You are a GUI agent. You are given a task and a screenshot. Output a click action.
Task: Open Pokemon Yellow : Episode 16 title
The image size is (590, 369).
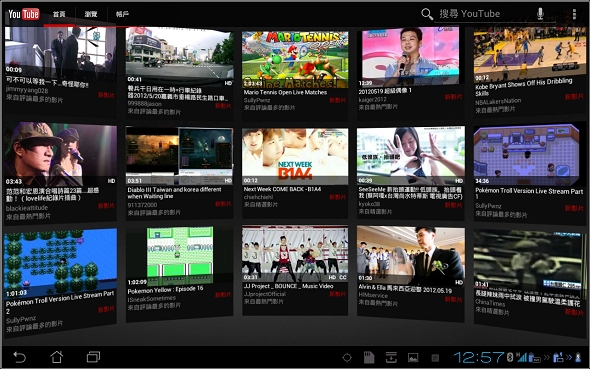click(165, 290)
